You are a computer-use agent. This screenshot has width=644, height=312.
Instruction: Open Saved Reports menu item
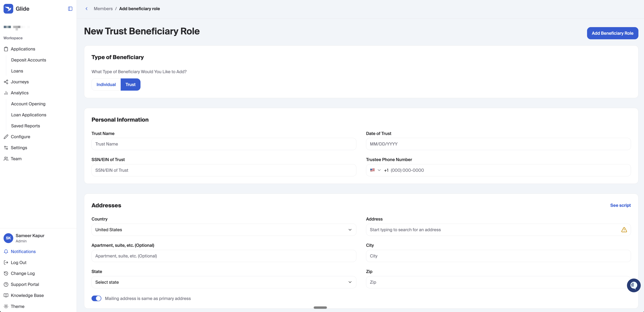(25, 126)
